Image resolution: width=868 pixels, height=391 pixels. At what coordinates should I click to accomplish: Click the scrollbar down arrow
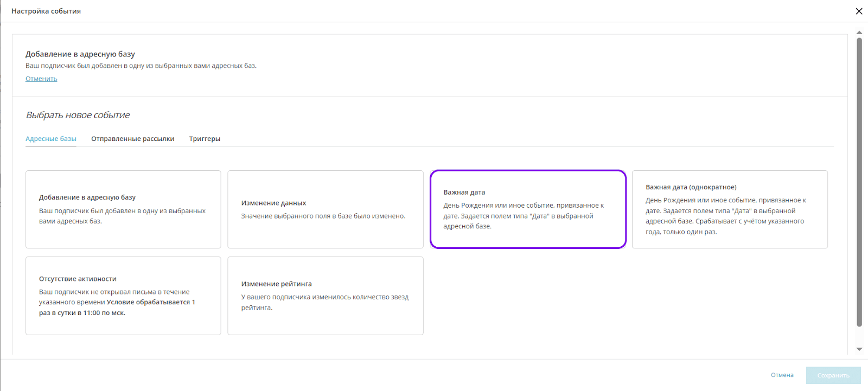[x=859, y=349]
